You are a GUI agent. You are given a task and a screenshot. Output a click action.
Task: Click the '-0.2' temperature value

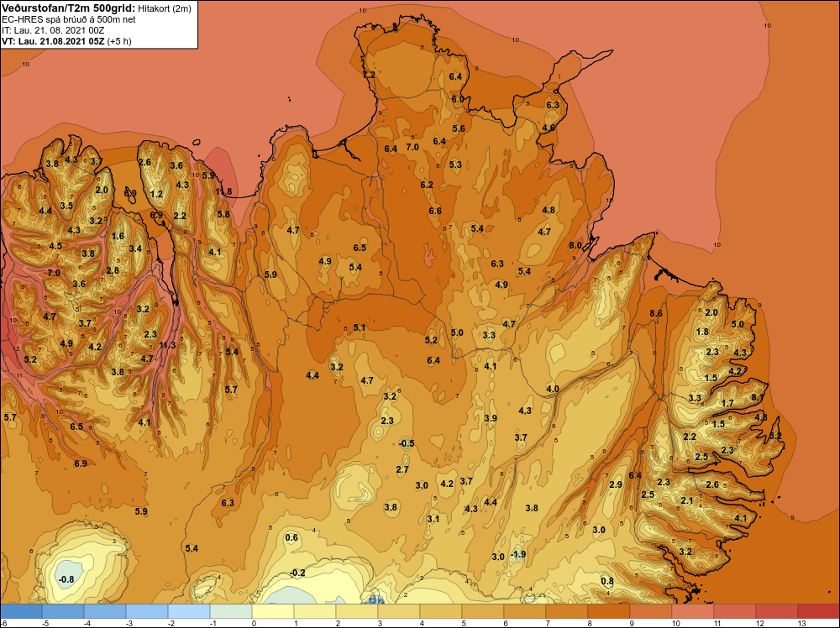[297, 573]
